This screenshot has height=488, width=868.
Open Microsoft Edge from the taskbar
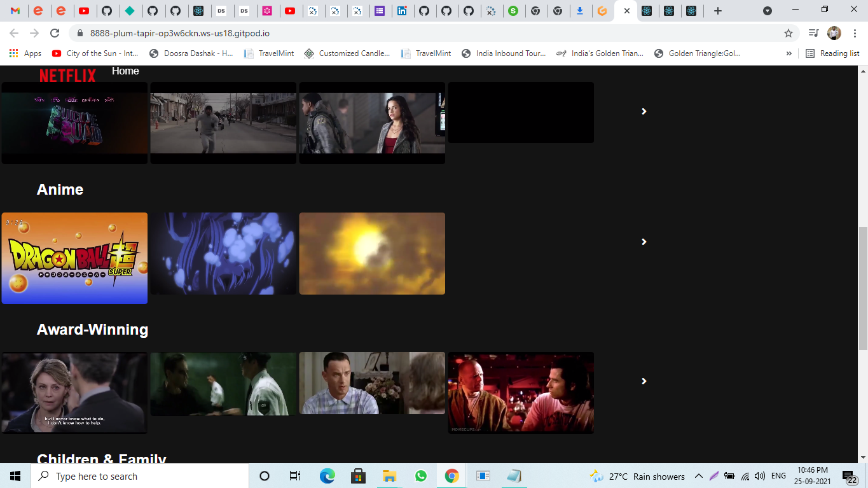pos(327,476)
